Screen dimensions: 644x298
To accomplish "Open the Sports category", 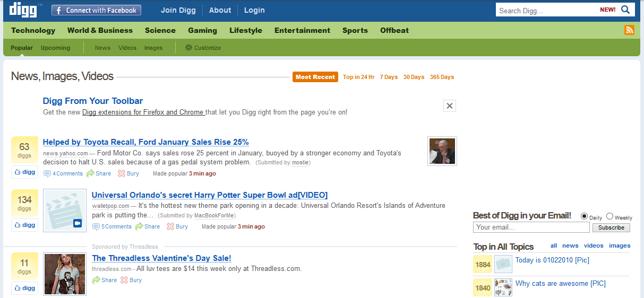I will 355,30.
